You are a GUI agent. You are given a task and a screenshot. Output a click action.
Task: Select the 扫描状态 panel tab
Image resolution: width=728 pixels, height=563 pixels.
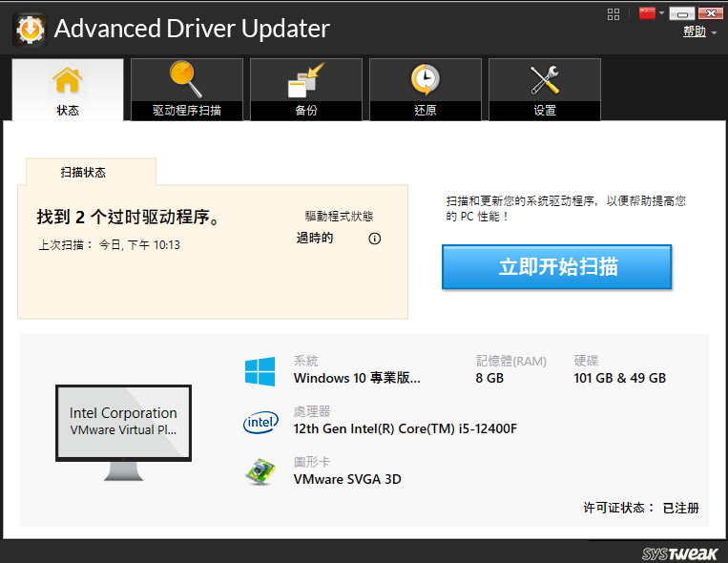tap(91, 172)
